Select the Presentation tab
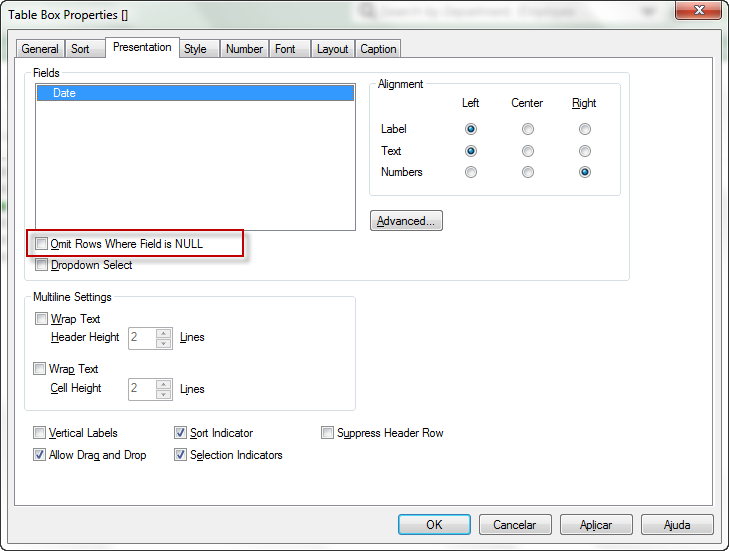Image resolution: width=729 pixels, height=551 pixels. pos(142,47)
